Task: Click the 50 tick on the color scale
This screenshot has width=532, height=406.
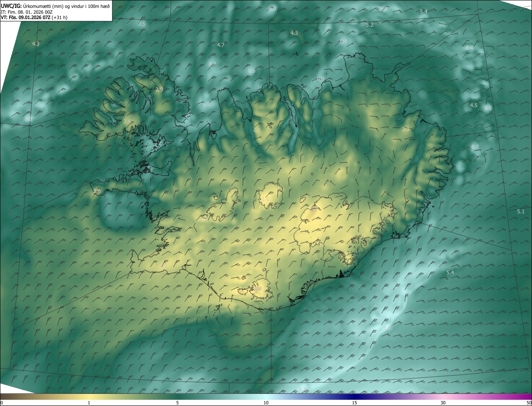Action: tap(529, 403)
